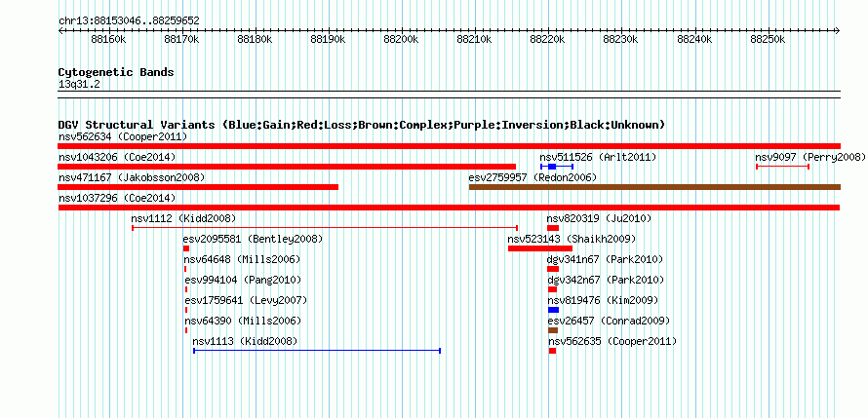This screenshot has height=418, width=868.
Task: Click the thin red line glyph for nsv9097
Action: [783, 167]
